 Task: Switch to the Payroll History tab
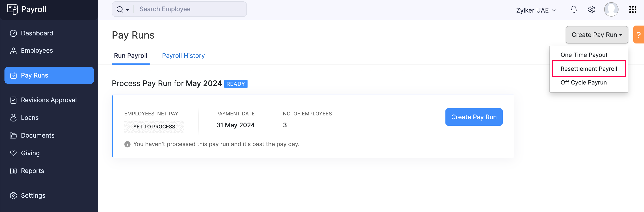tap(183, 56)
